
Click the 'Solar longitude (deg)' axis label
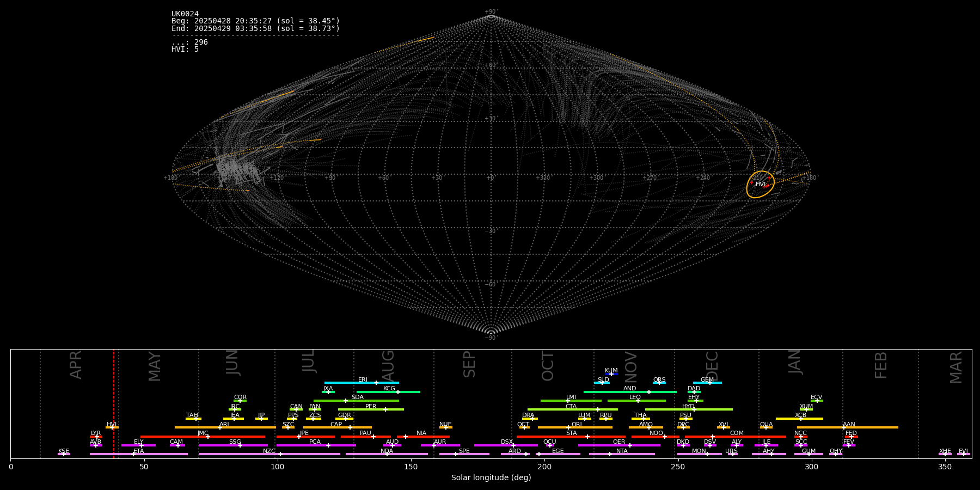(x=491, y=477)
